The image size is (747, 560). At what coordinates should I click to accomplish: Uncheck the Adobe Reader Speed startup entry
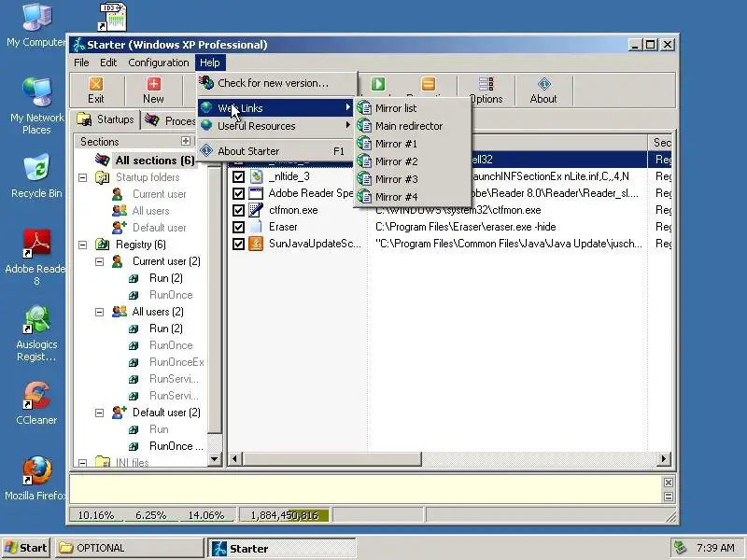tap(238, 193)
